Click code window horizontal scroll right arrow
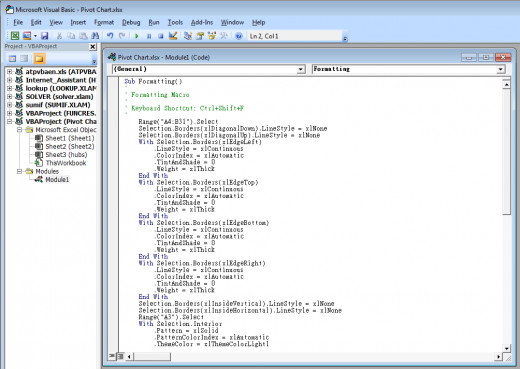The width and height of the screenshot is (520, 369). coord(498,357)
